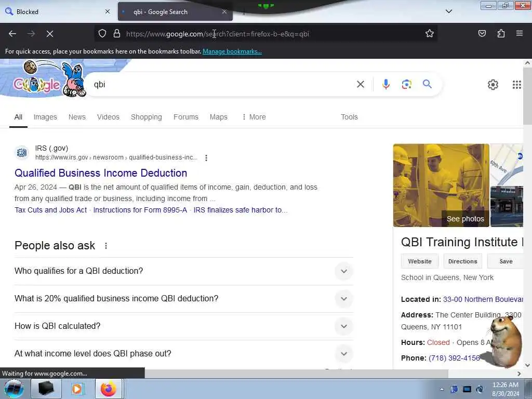Switch to Forums results
The image size is (532, 399).
[186, 117]
